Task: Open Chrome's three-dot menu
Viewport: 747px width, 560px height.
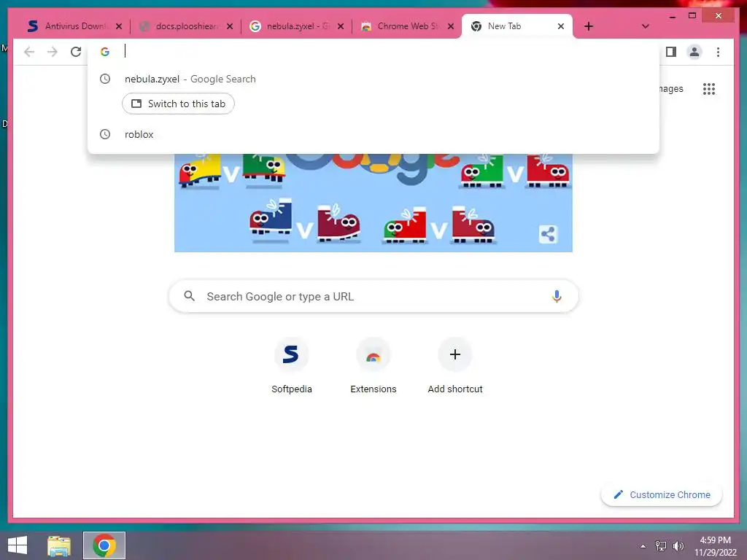Action: point(718,52)
